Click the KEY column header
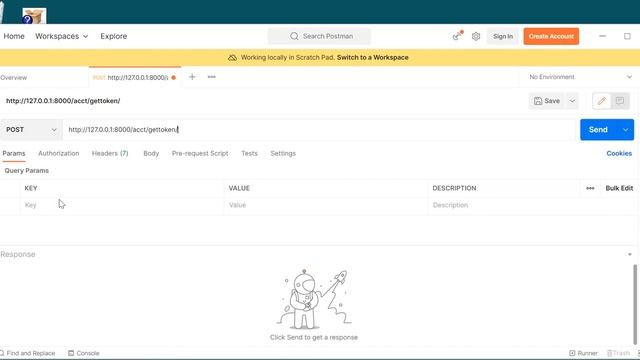640x360 pixels. 31,188
